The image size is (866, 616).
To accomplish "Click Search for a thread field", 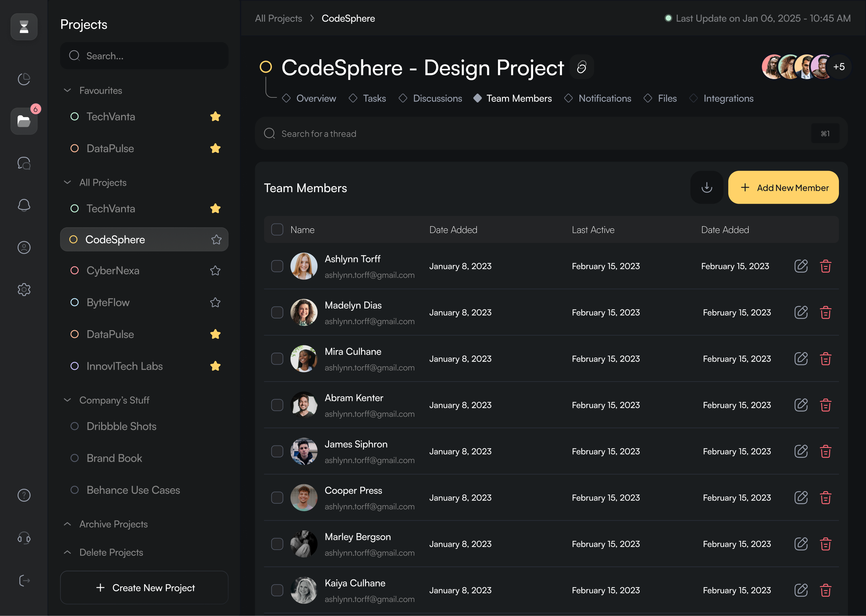I will 551,134.
